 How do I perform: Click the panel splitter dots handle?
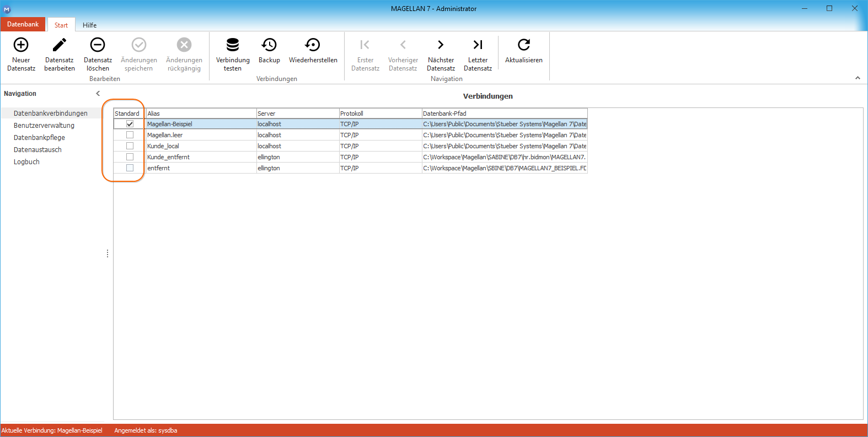point(108,253)
